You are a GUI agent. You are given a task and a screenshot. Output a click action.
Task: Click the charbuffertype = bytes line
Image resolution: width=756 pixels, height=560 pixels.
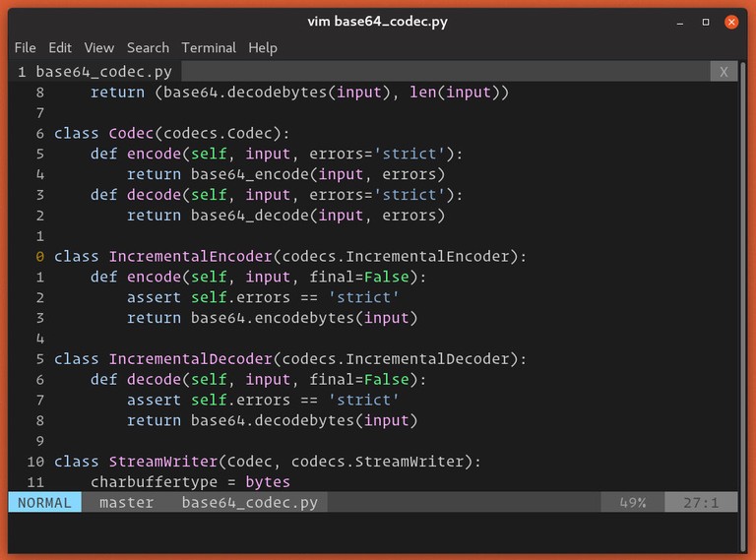point(190,482)
